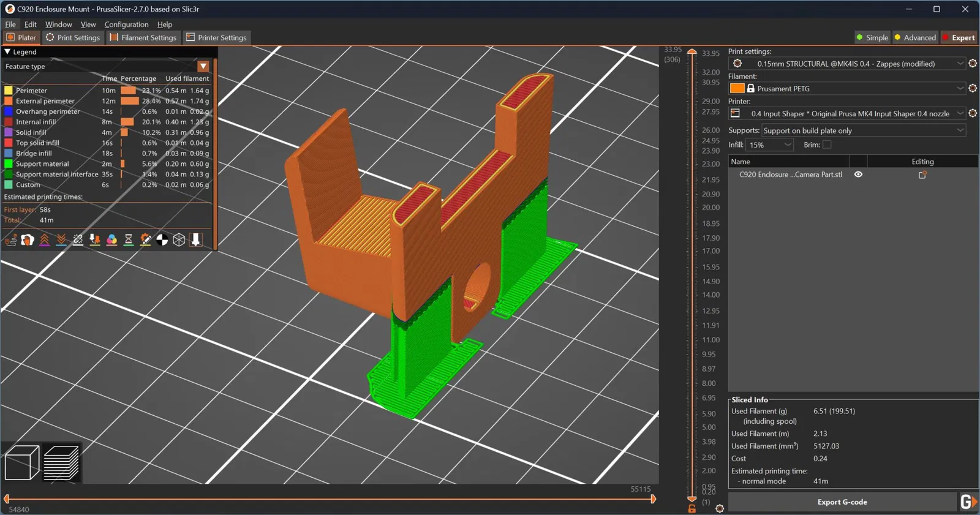Click the Editing column header
980x515 pixels.
(922, 162)
